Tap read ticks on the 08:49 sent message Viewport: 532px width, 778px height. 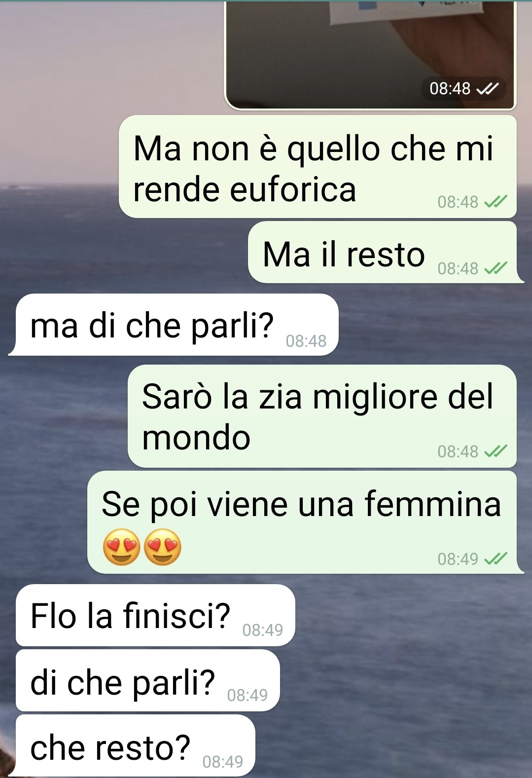(496, 559)
